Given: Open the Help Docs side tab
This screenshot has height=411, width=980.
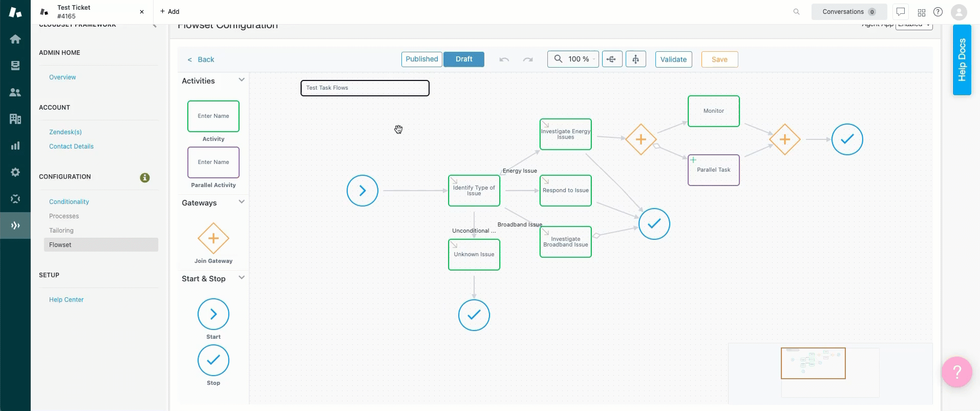Looking at the screenshot, I should click(962, 60).
